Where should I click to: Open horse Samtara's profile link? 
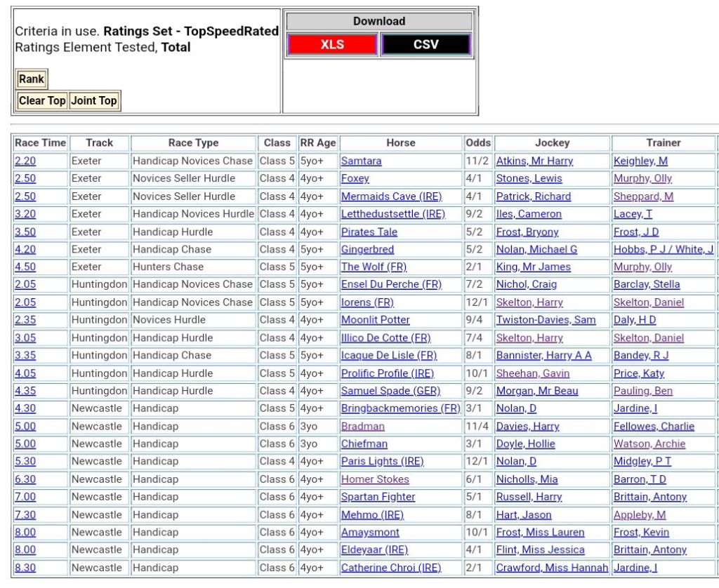361,161
